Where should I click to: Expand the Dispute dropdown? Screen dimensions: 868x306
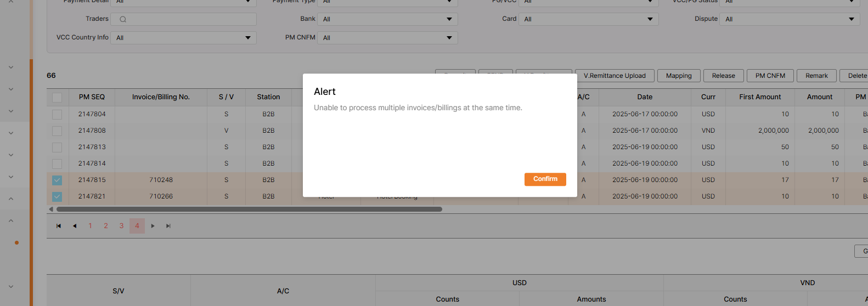[790, 19]
